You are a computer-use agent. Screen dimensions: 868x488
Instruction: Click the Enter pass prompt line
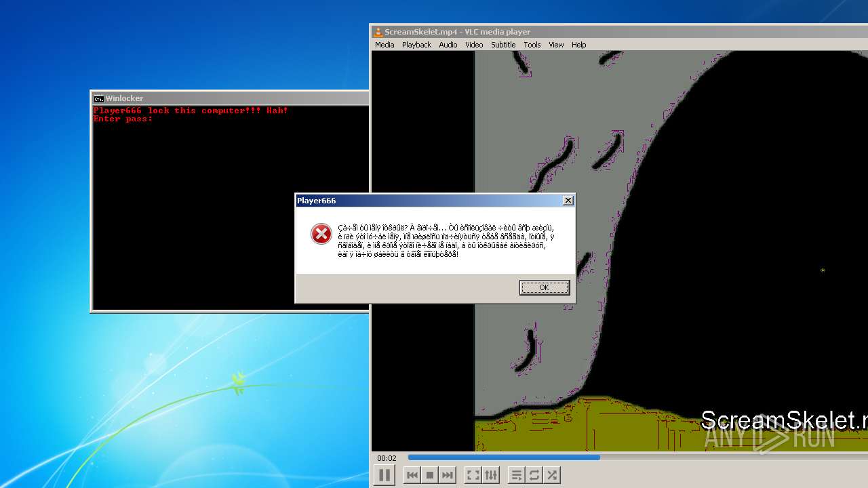coord(123,119)
